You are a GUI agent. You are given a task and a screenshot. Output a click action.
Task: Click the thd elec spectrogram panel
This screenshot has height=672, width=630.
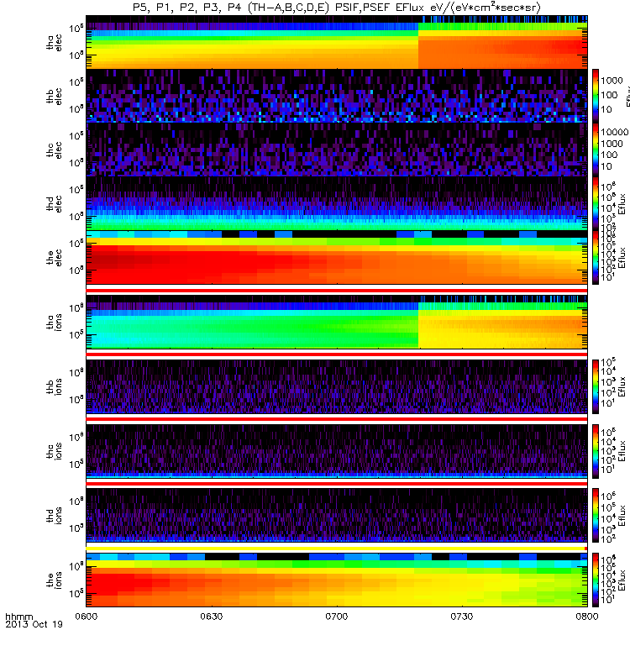pyautogui.click(x=337, y=203)
